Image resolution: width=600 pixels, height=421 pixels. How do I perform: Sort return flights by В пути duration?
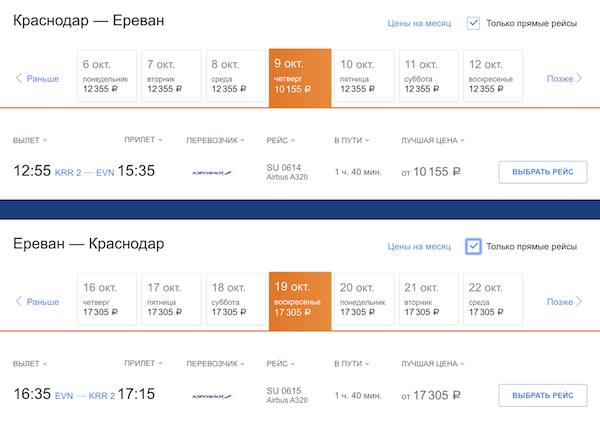click(352, 364)
